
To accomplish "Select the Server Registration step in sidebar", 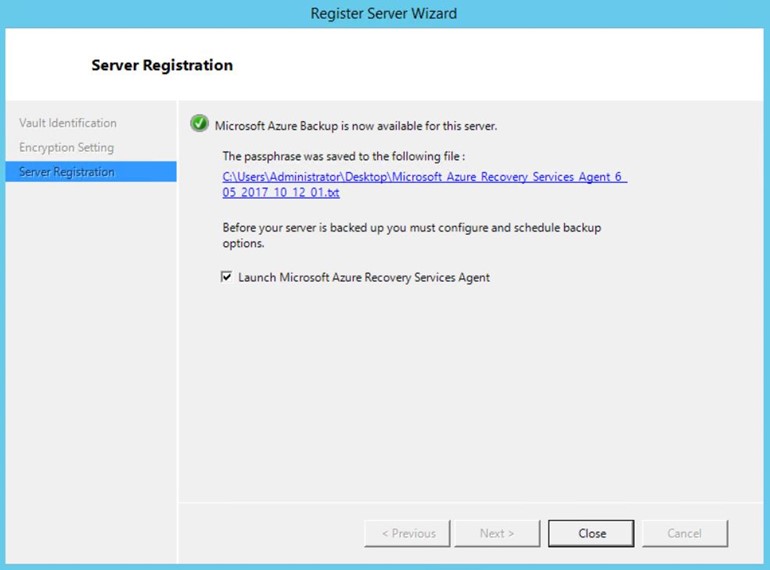I will pos(91,172).
